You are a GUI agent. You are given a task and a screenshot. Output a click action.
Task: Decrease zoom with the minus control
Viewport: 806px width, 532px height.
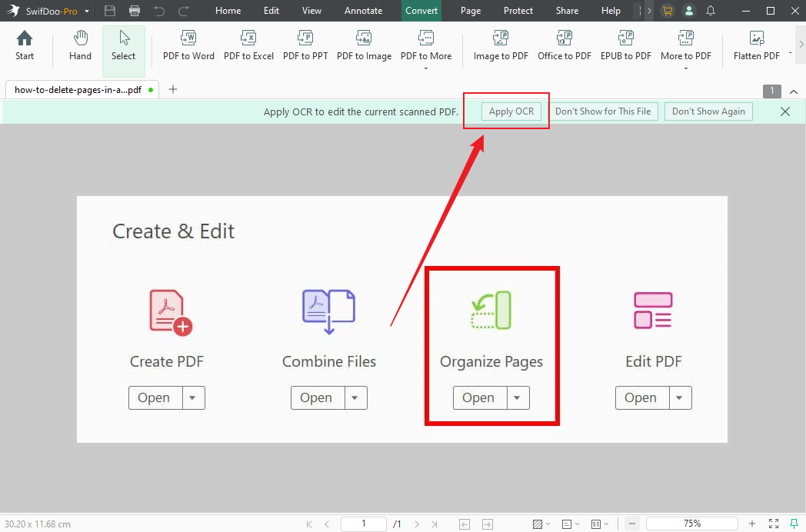coord(632,524)
